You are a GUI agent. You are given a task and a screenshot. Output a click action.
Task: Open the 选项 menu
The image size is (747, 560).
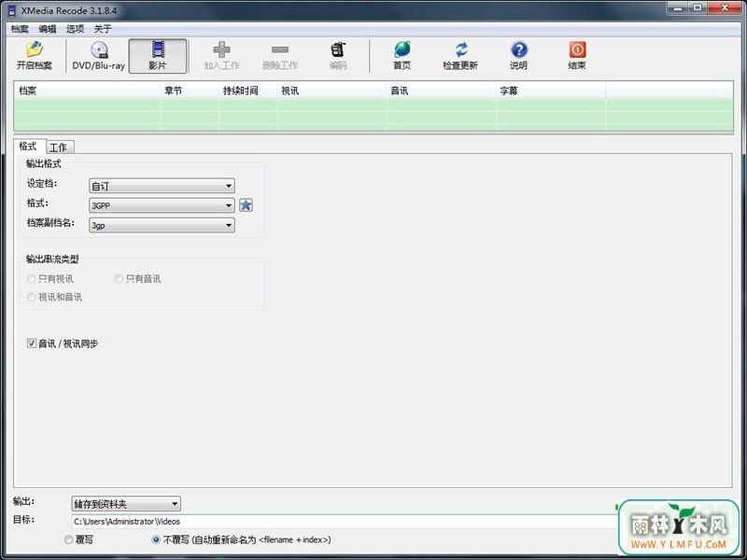point(75,29)
